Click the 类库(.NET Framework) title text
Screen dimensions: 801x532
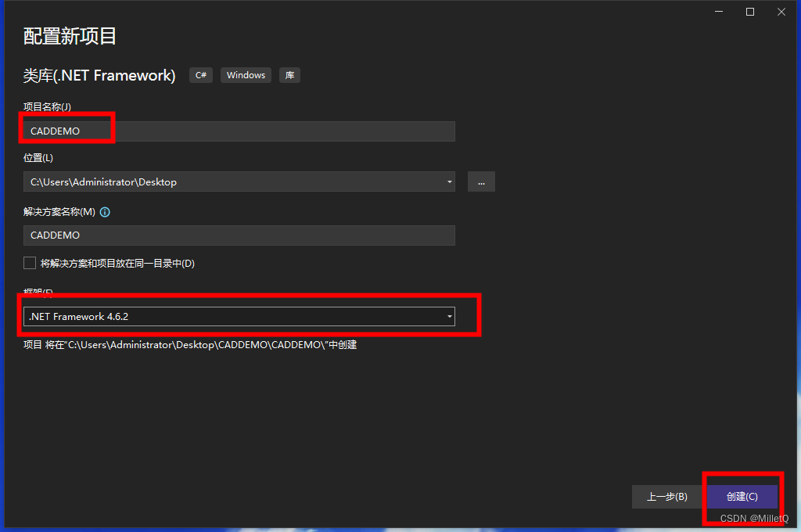pyautogui.click(x=99, y=76)
